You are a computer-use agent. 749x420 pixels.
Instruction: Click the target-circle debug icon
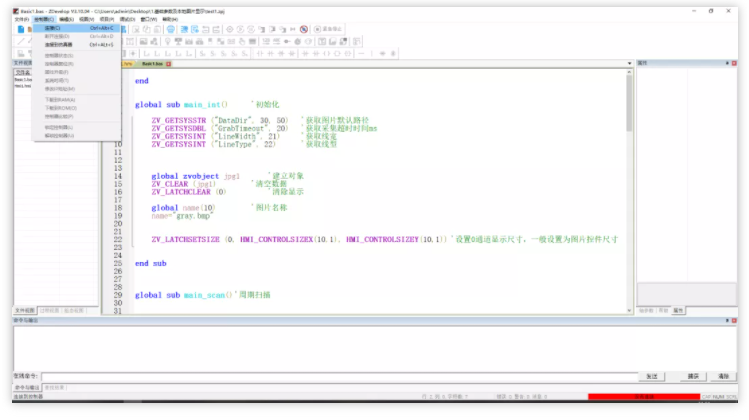[x=230, y=29]
